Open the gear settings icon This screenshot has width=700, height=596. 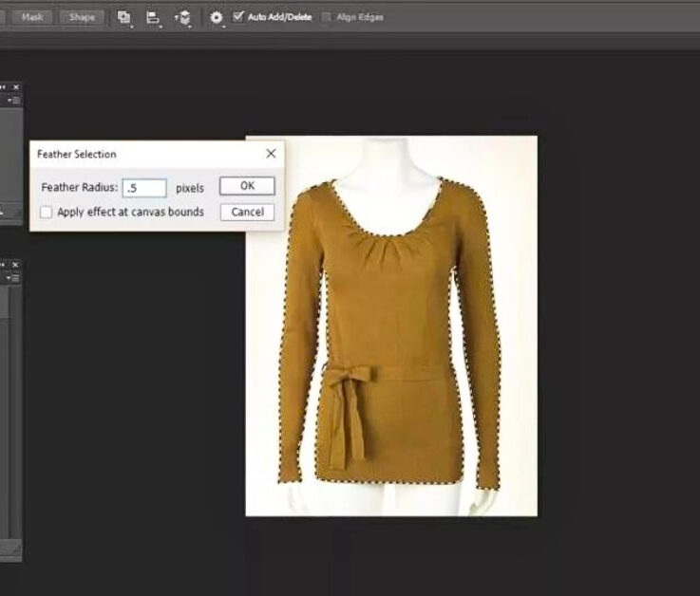coord(216,17)
